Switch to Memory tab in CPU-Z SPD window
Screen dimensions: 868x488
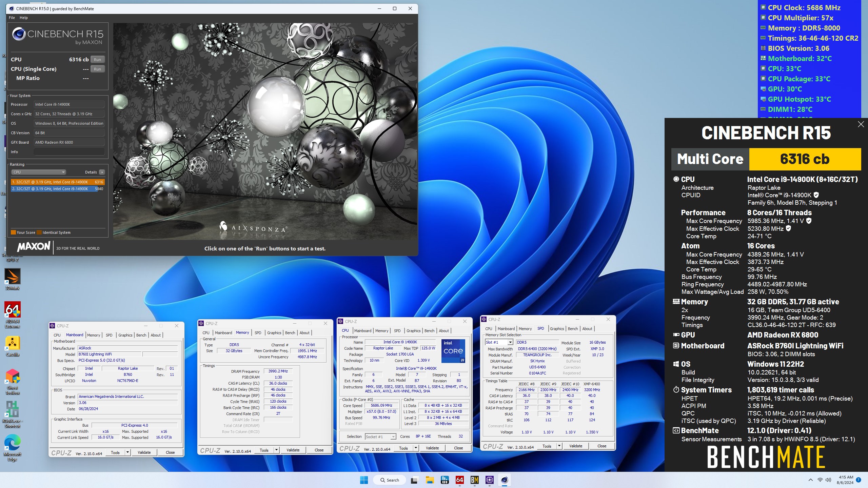[x=525, y=329]
